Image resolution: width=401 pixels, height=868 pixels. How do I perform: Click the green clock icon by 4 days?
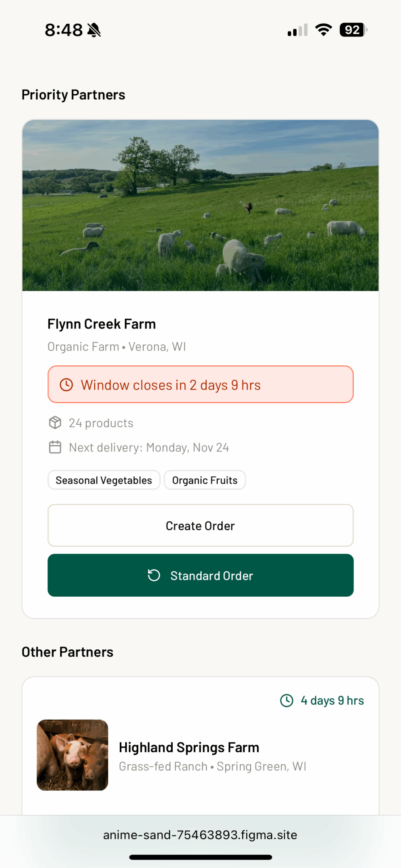(x=287, y=701)
